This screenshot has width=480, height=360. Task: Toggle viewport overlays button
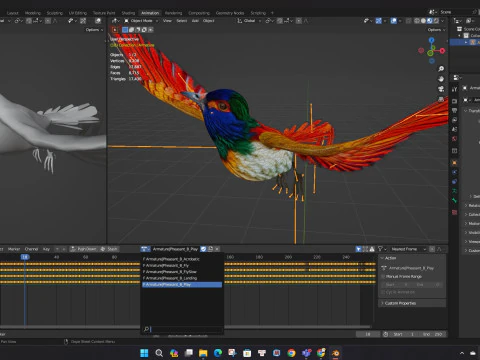click(x=394, y=21)
